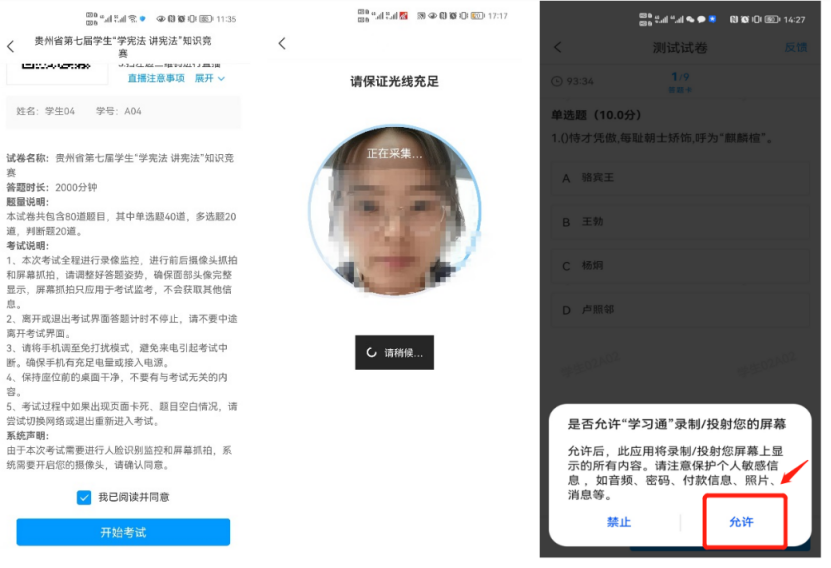Check the 我已阅读并同意 checkbox
The width and height of the screenshot is (831, 568).
point(84,497)
